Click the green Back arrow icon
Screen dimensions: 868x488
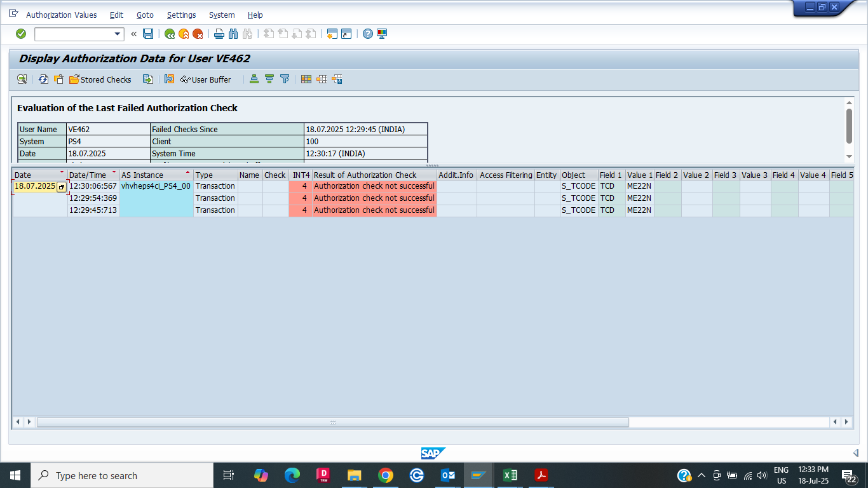[170, 34]
